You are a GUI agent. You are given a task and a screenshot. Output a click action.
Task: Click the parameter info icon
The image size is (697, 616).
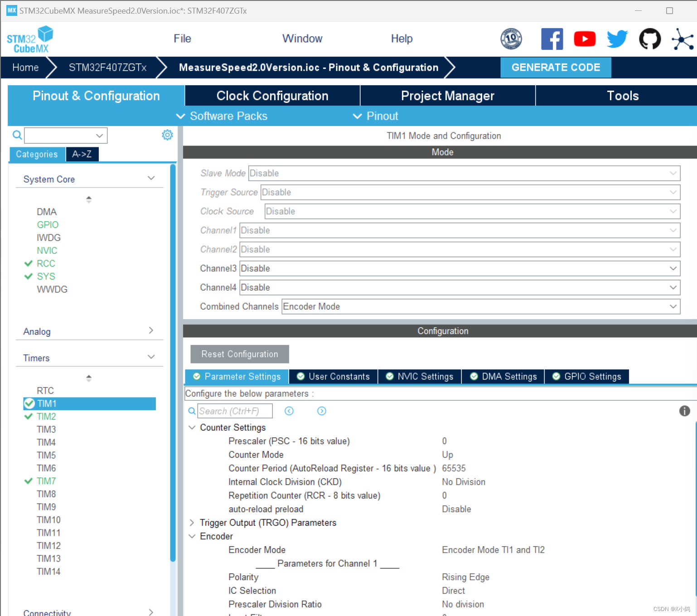click(684, 411)
